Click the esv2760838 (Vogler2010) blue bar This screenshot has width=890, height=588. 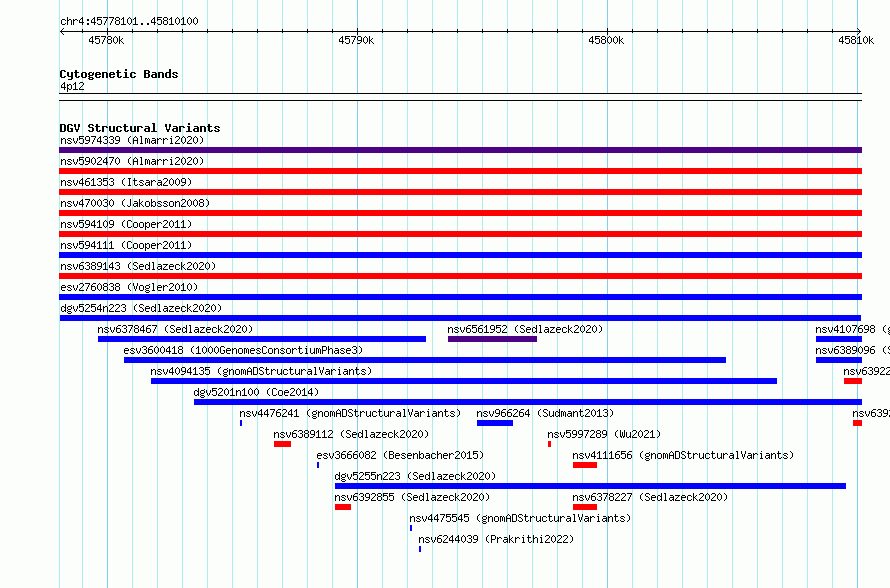pyautogui.click(x=460, y=297)
